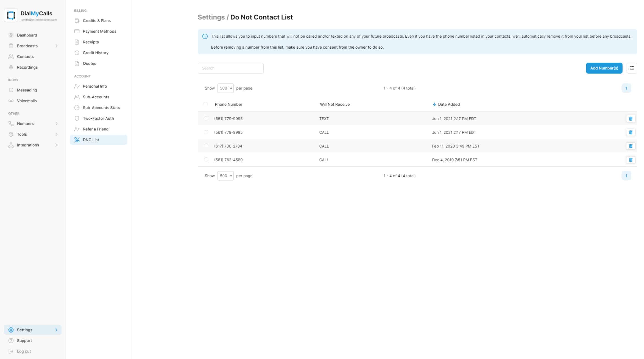644x359 pixels.
Task: Select the (561) 779-9995 TEXT row checkbox
Action: 206,118
